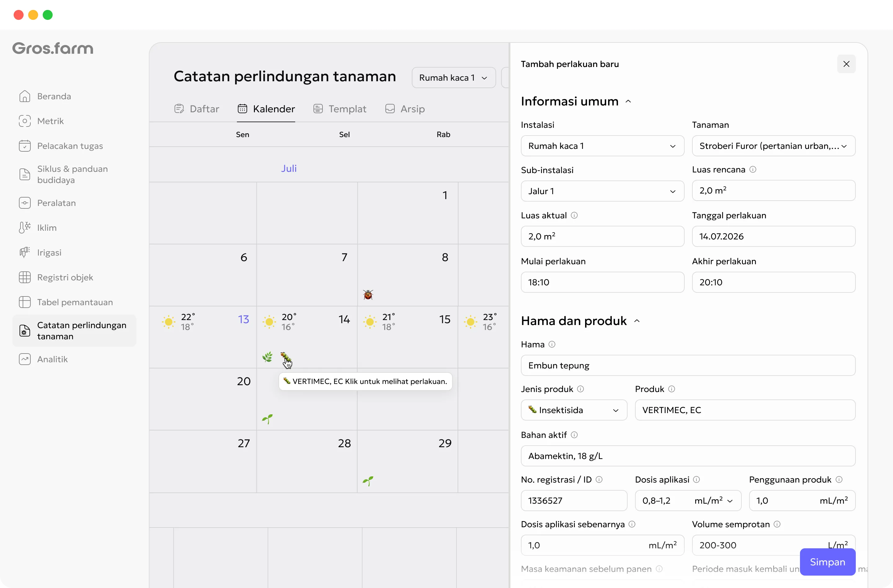Viewport: 893px width, 588px height.
Task: Edit the Dosis aplikasi sebenarnya field
Action: click(602, 545)
